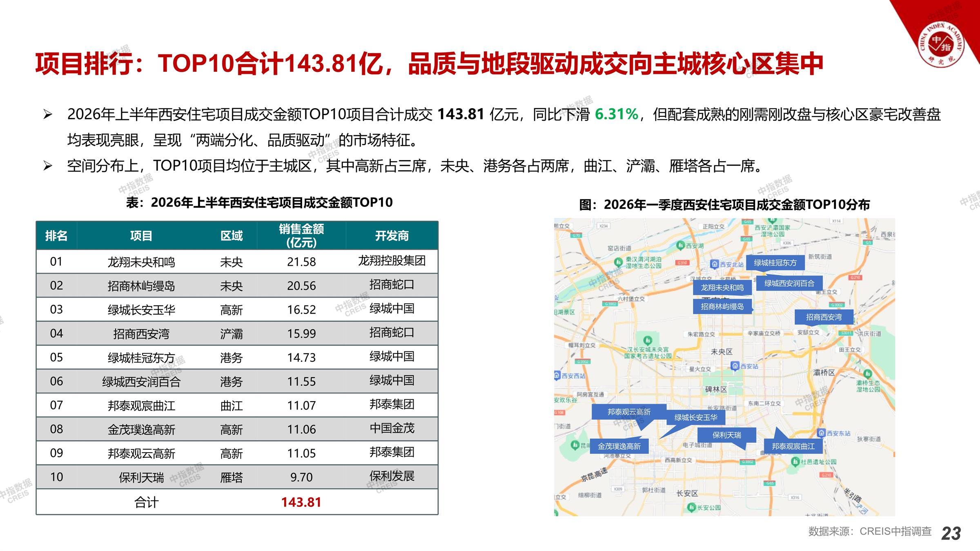
Task: Click 金茂璞逸高新 in the table's project column
Action: click(141, 429)
